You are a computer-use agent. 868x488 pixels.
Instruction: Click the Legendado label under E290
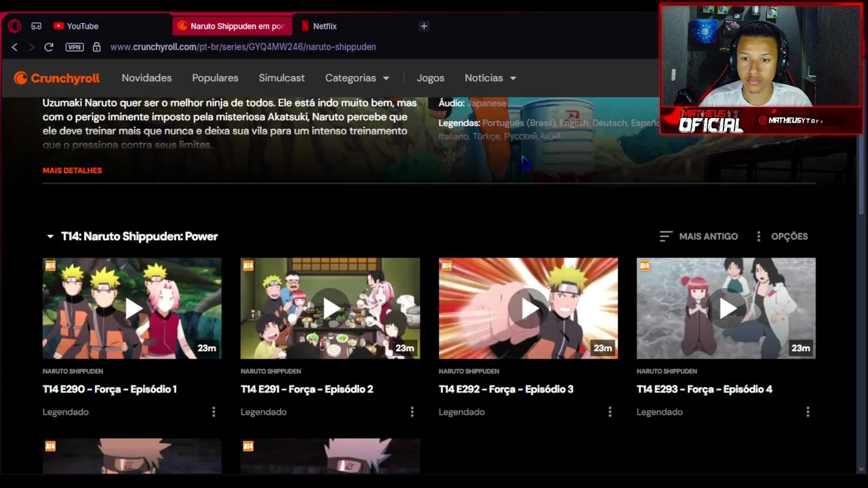point(66,412)
